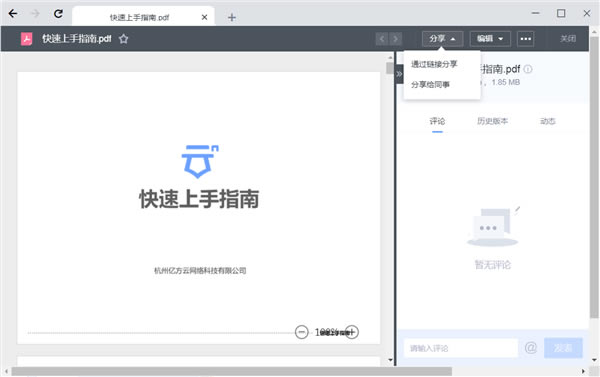Choose 分享给同事 menu option

tap(430, 85)
